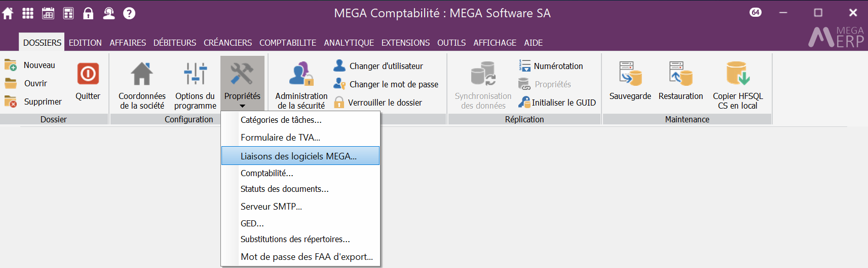Click the padlock icon in title bar

pos(88,13)
